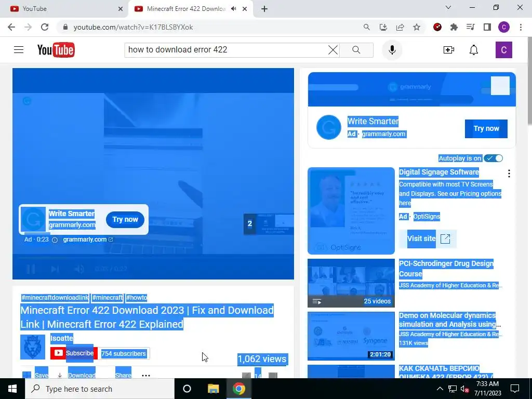Viewport: 532px width, 399px height.
Task: Share the video
Action: tap(123, 375)
